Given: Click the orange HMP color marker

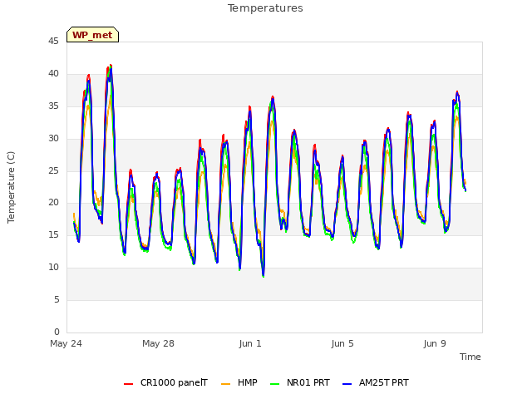Looking at the screenshot, I should tap(225, 384).
